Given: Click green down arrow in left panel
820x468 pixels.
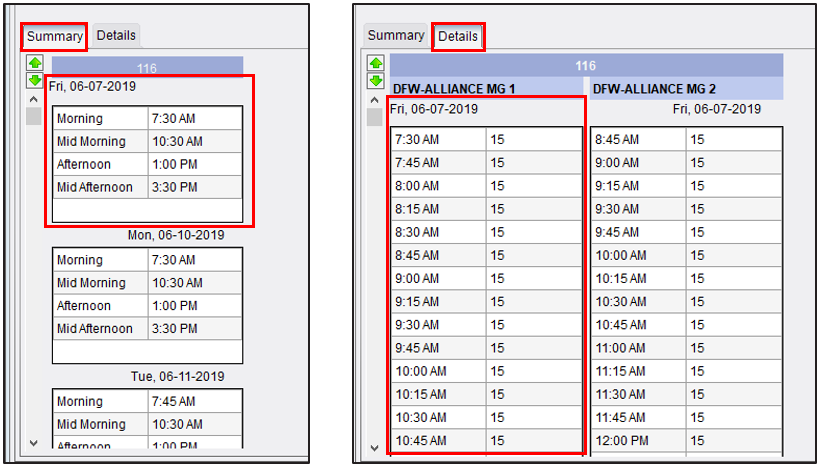Looking at the screenshot, I should click(x=35, y=81).
